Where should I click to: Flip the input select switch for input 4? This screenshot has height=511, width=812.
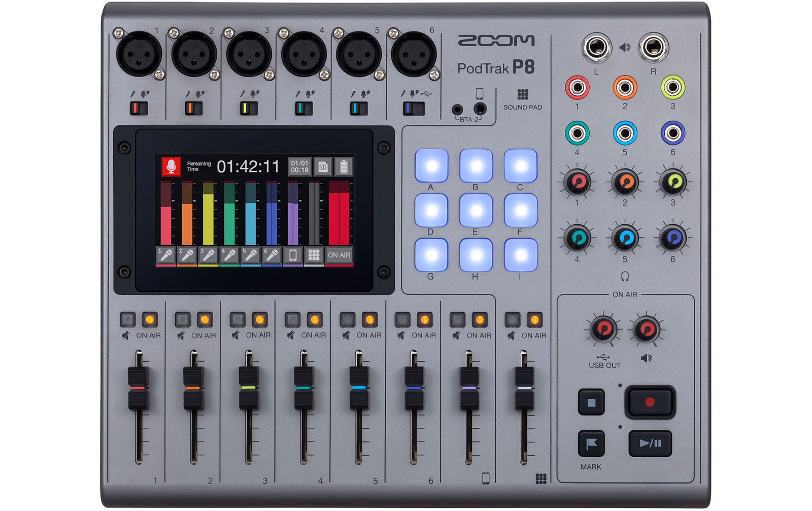click(304, 108)
